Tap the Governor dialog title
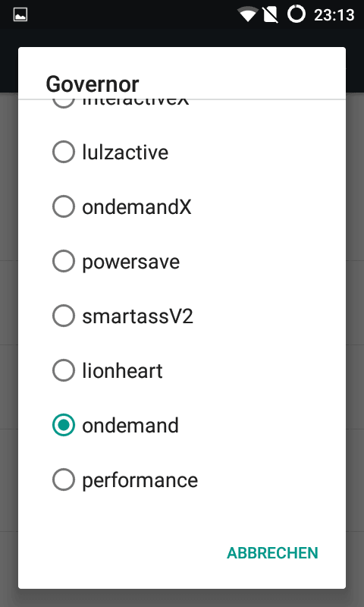The height and width of the screenshot is (607, 364). click(x=93, y=84)
